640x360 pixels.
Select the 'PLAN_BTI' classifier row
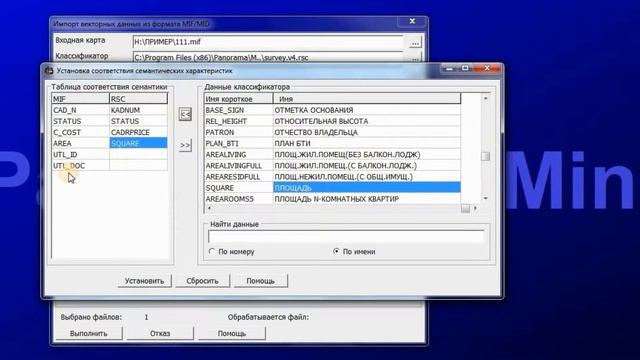(333, 143)
